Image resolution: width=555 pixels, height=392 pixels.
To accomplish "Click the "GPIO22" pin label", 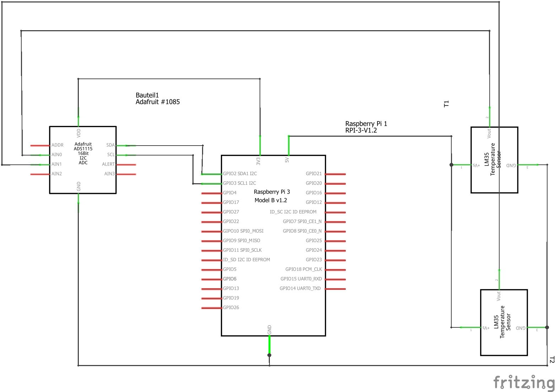I will 231,222.
